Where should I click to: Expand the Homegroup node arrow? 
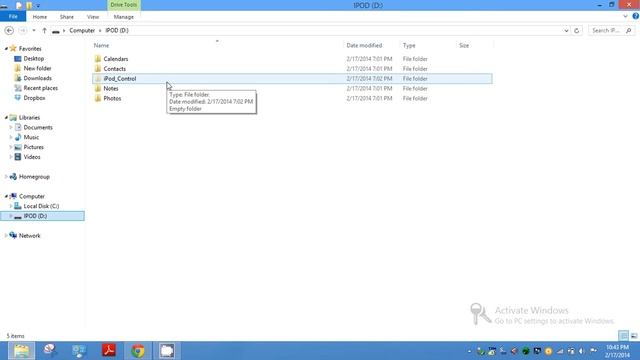pyautogui.click(x=6, y=177)
